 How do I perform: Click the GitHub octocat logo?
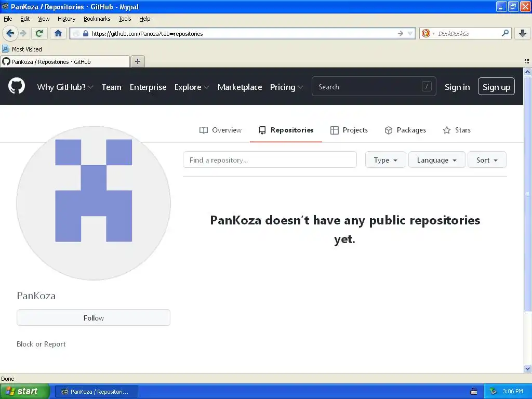[x=17, y=86]
